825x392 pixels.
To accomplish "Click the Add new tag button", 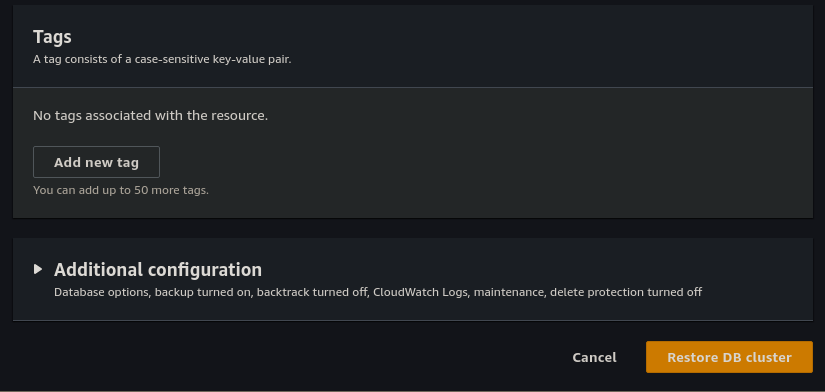I will (x=96, y=162).
